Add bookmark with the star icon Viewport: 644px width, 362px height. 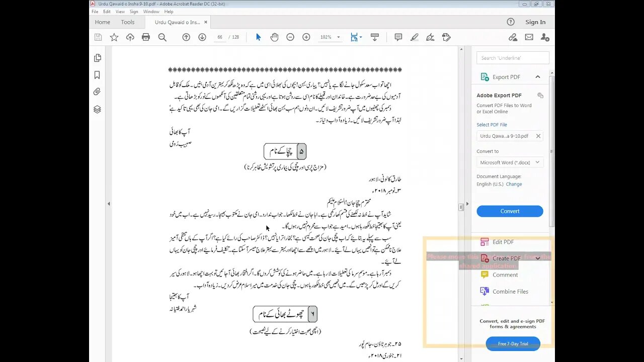(114, 37)
